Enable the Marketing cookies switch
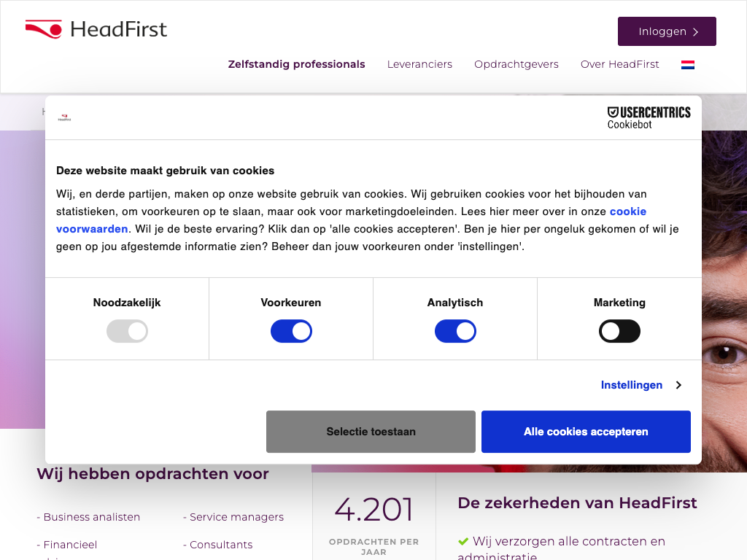 (x=619, y=332)
